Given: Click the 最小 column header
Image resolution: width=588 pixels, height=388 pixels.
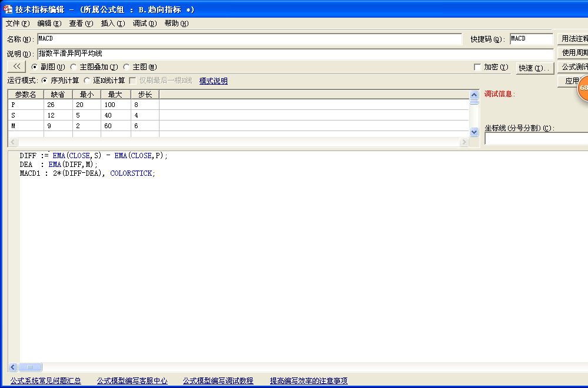Looking at the screenshot, I should (87, 95).
